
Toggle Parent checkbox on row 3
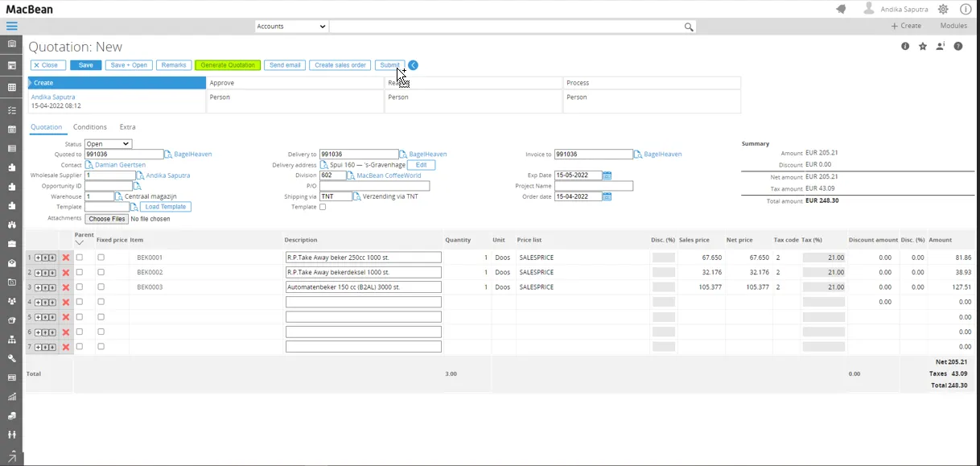(79, 287)
